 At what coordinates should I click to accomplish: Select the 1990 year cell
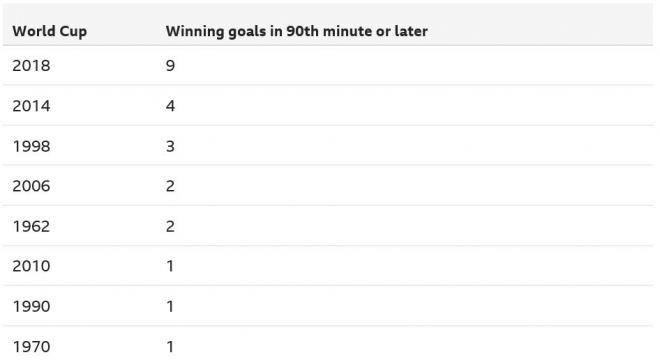point(32,306)
